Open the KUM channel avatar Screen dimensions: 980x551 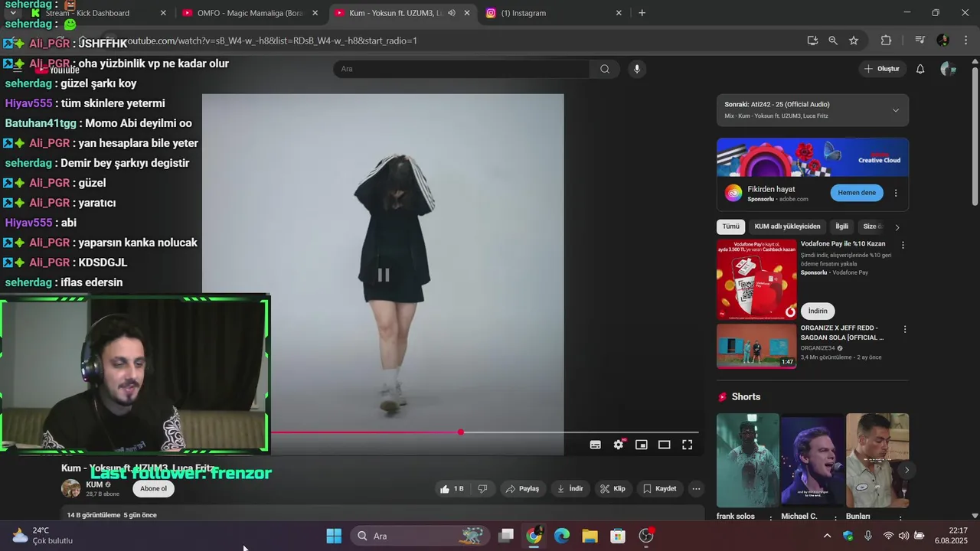tap(70, 488)
